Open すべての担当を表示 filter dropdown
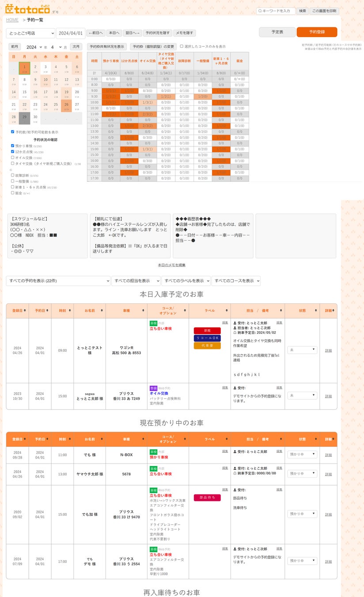Image resolution: width=364 pixels, height=597 pixels. [x=136, y=281]
